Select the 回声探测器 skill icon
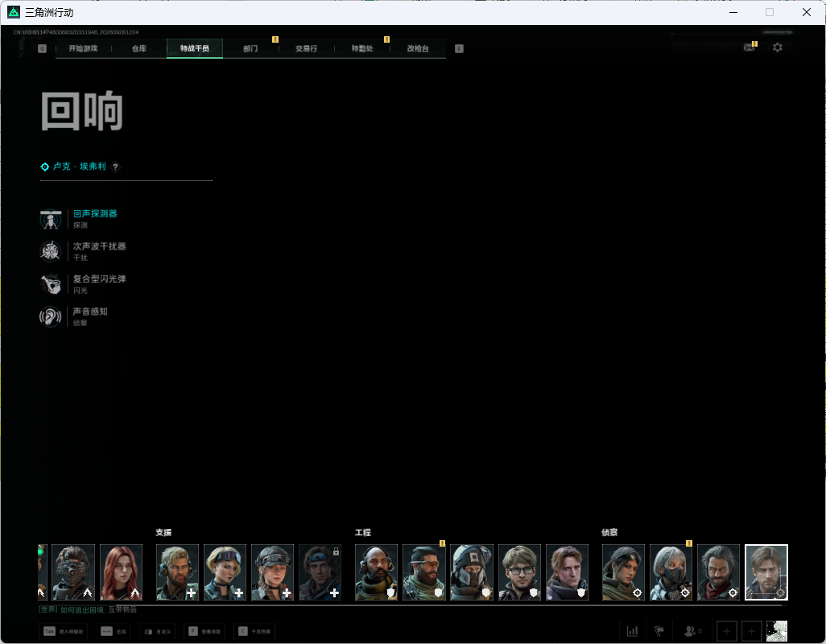Viewport: 826px width, 644px height. [x=51, y=218]
